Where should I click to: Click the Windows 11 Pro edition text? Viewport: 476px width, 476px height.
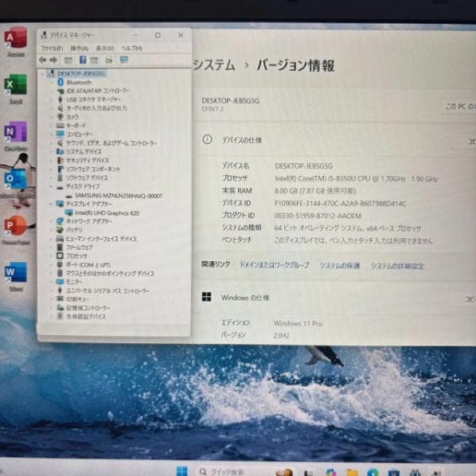[x=298, y=324]
